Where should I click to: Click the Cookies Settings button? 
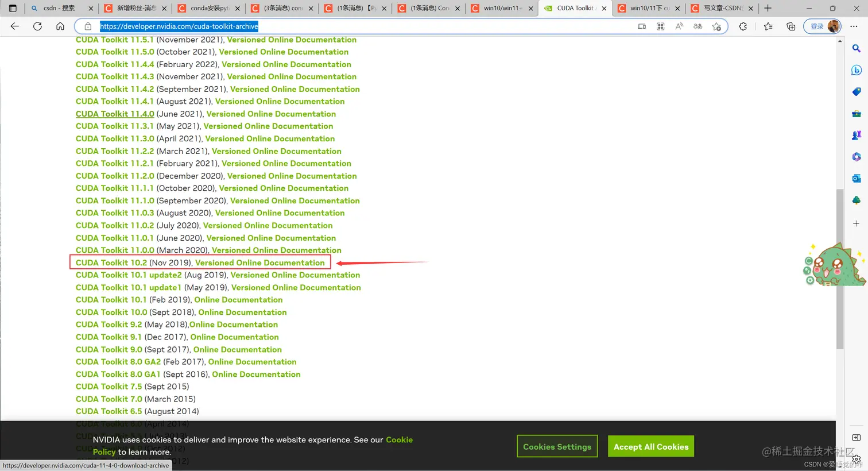557,446
